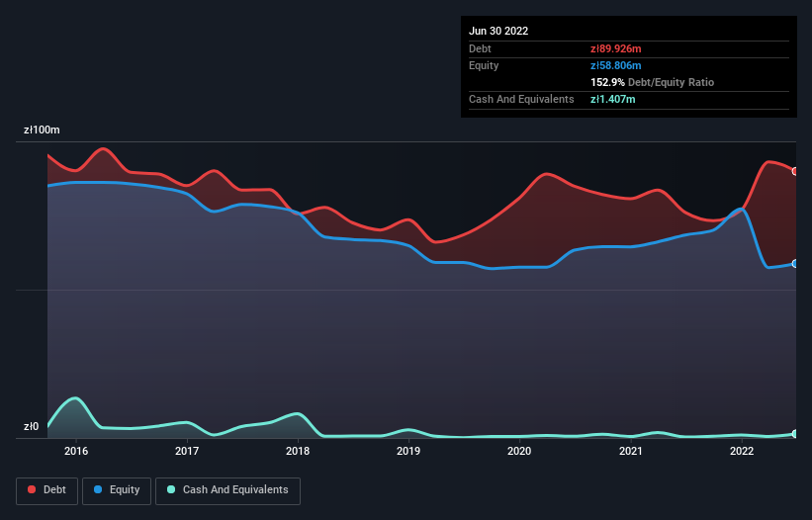Click the Equity row label in tooltip
Viewport: 812px width, 520px height.
[x=484, y=65]
